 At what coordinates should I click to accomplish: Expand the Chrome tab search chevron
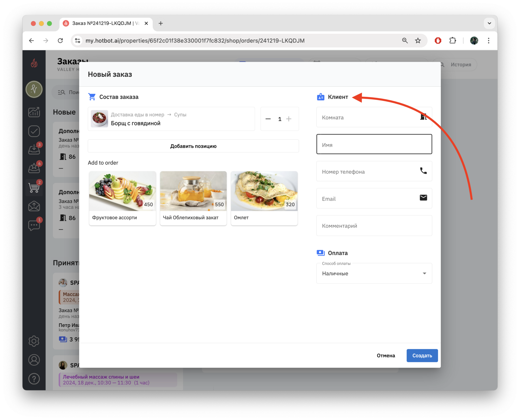click(x=489, y=23)
